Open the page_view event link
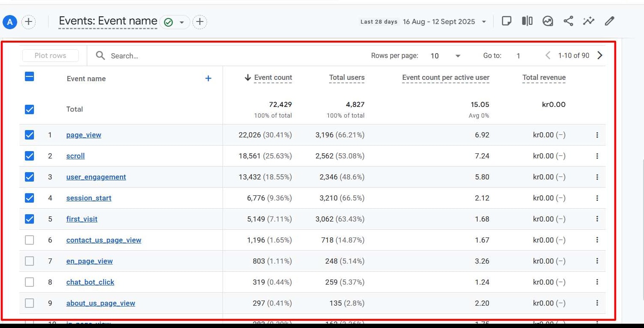644x328 pixels. 84,135
